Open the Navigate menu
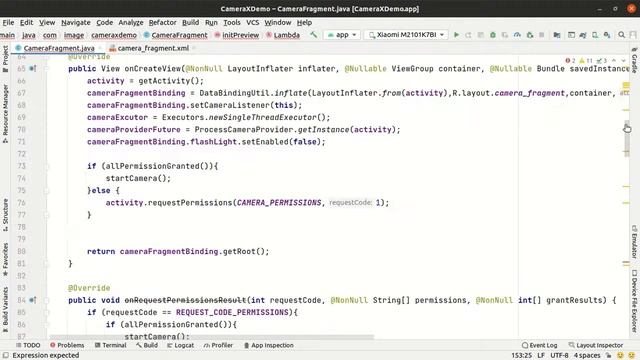 coord(76,22)
